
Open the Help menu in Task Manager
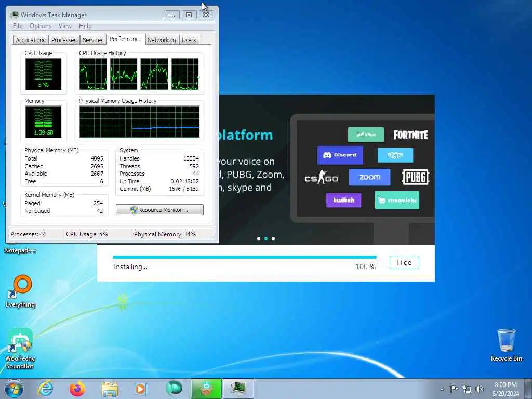coord(85,26)
